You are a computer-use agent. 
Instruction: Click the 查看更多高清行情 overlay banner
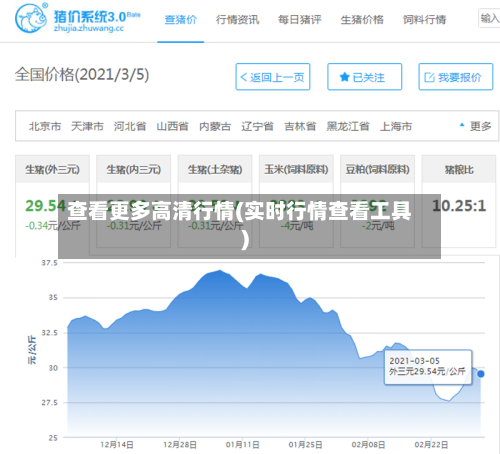249,226
